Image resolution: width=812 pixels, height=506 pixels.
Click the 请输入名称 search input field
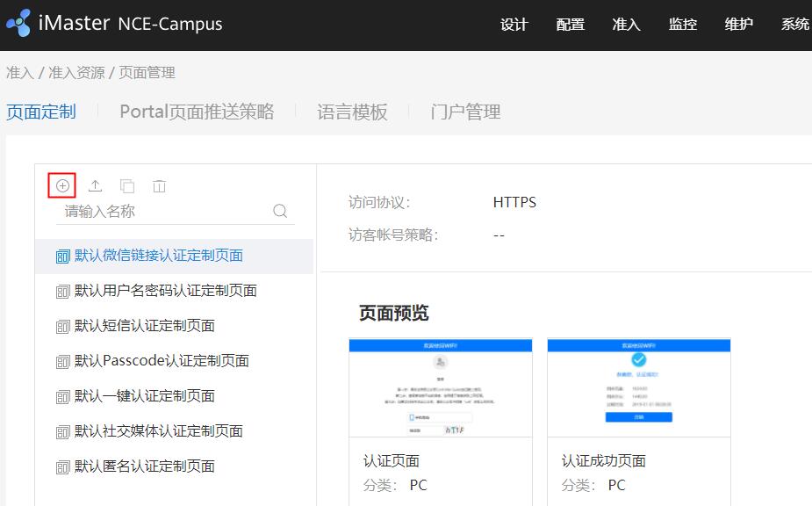tap(158, 211)
